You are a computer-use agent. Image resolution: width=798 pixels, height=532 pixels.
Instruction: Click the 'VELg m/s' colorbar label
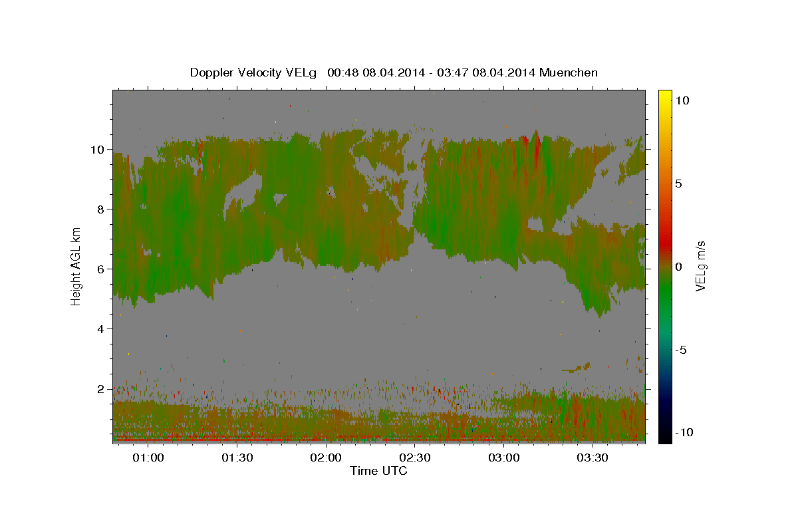click(700, 265)
